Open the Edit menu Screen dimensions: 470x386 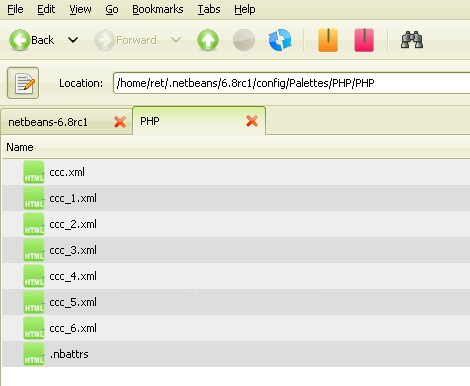pyautogui.click(x=46, y=9)
